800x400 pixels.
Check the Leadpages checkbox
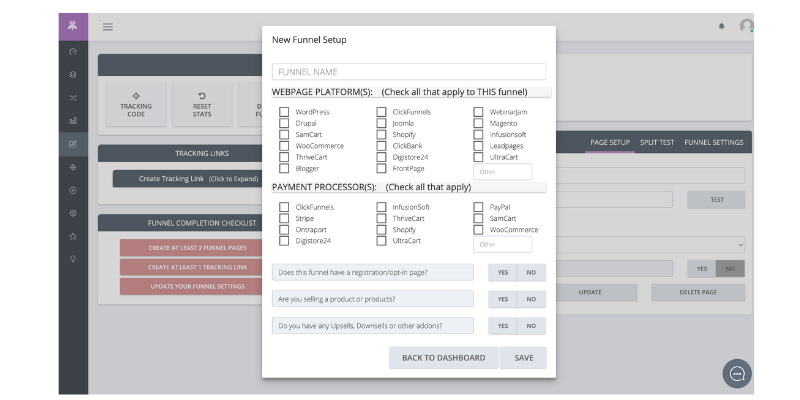click(478, 146)
